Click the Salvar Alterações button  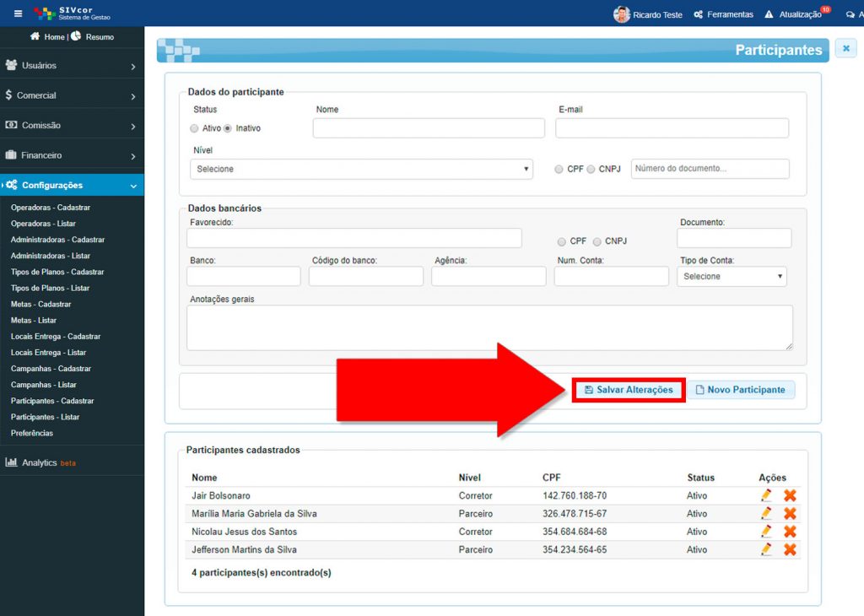coord(629,390)
